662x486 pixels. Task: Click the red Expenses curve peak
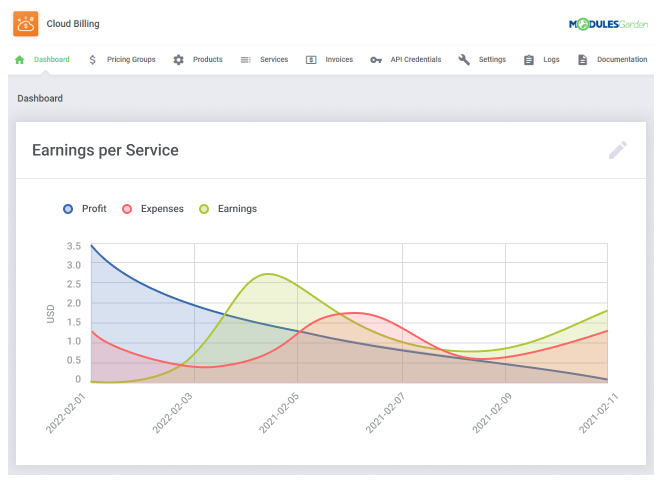click(x=355, y=313)
